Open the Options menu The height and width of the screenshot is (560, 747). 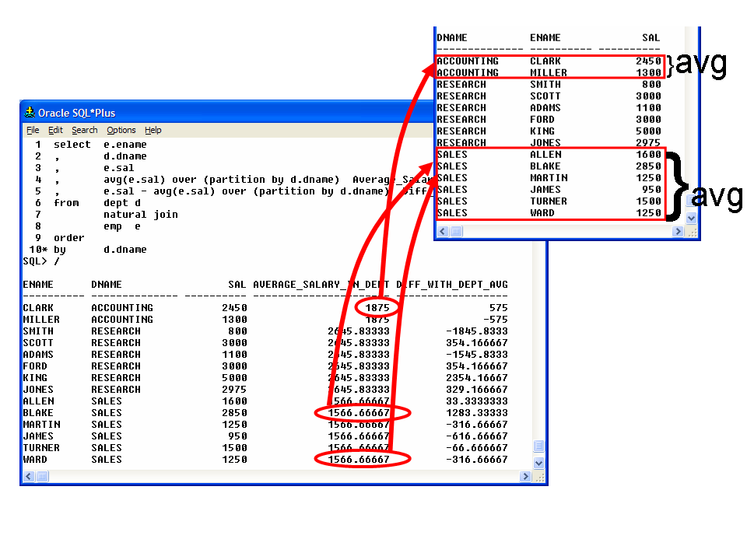point(121,130)
